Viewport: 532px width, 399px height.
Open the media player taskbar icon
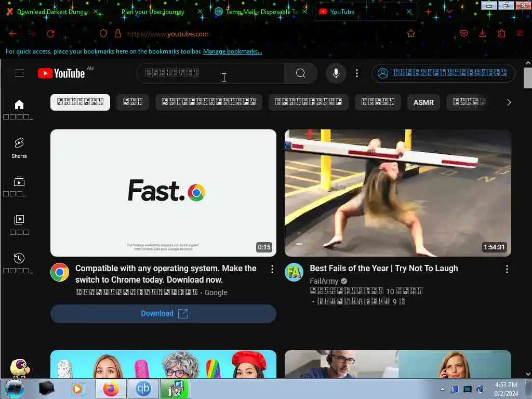[77, 389]
